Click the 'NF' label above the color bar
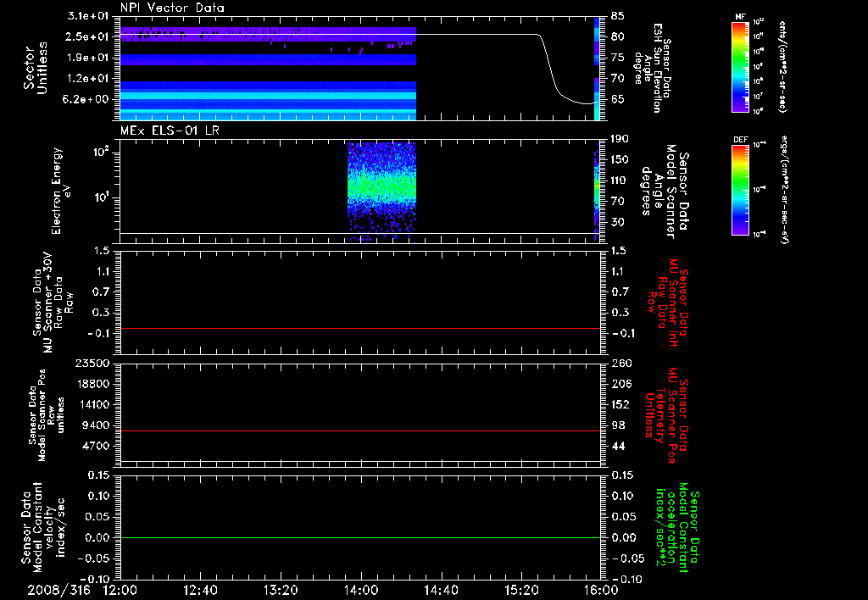 740,17
